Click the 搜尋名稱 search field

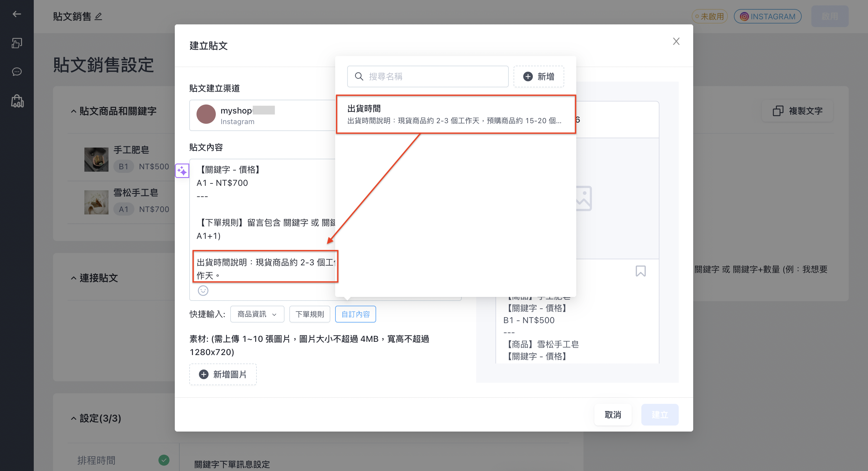428,76
